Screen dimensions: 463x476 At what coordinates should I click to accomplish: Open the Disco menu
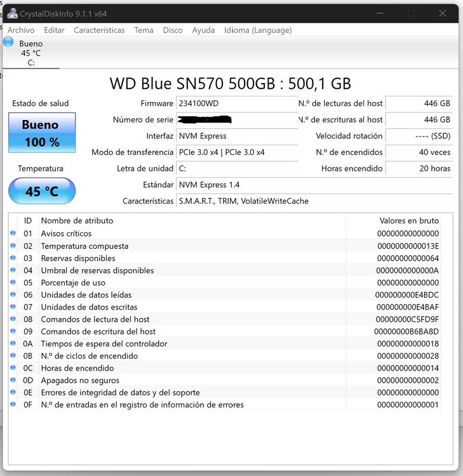coord(173,30)
